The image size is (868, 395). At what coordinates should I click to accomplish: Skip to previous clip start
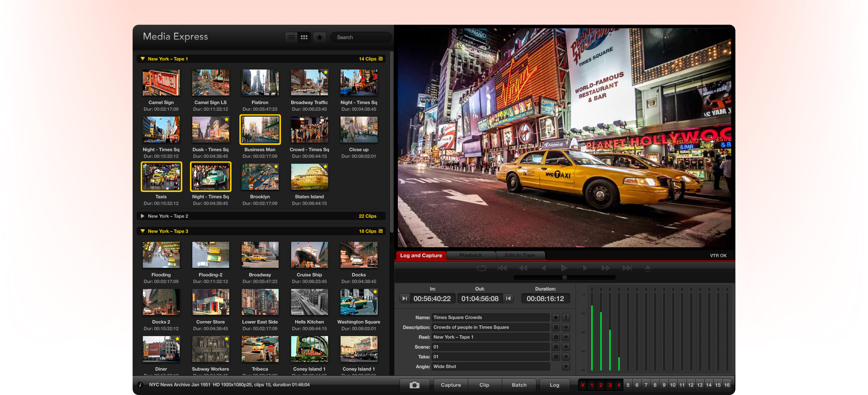point(502,268)
